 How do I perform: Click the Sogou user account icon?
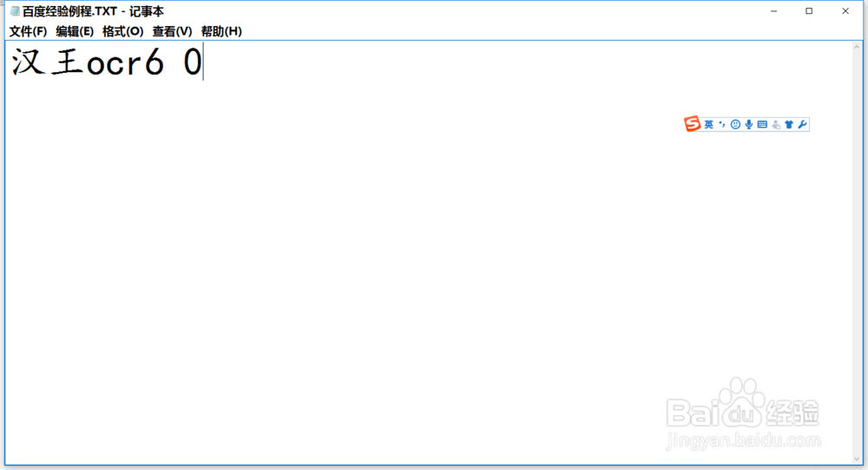tap(776, 124)
